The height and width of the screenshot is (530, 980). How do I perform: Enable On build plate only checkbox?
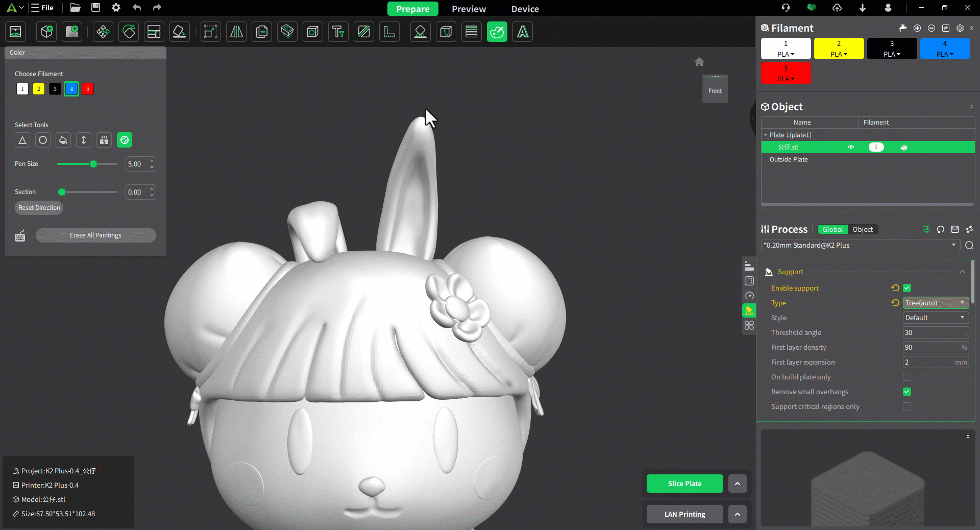[907, 377]
